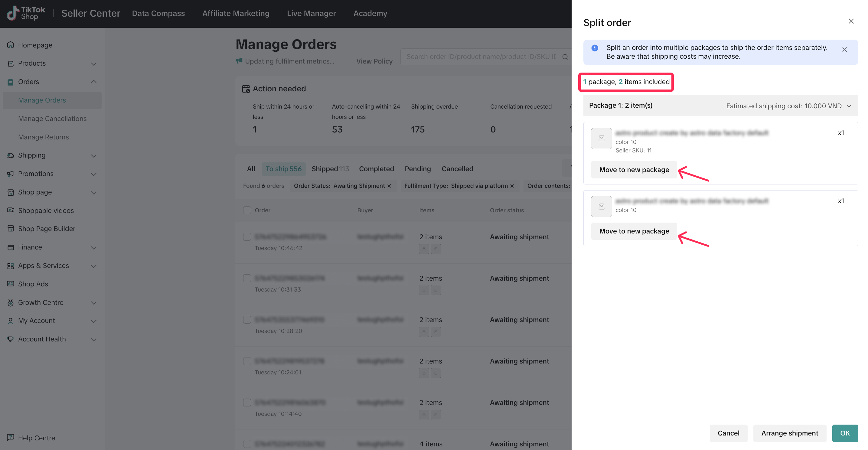Expand the Products sidebar menu
Viewport: 868px width, 450px height.
tap(94, 64)
